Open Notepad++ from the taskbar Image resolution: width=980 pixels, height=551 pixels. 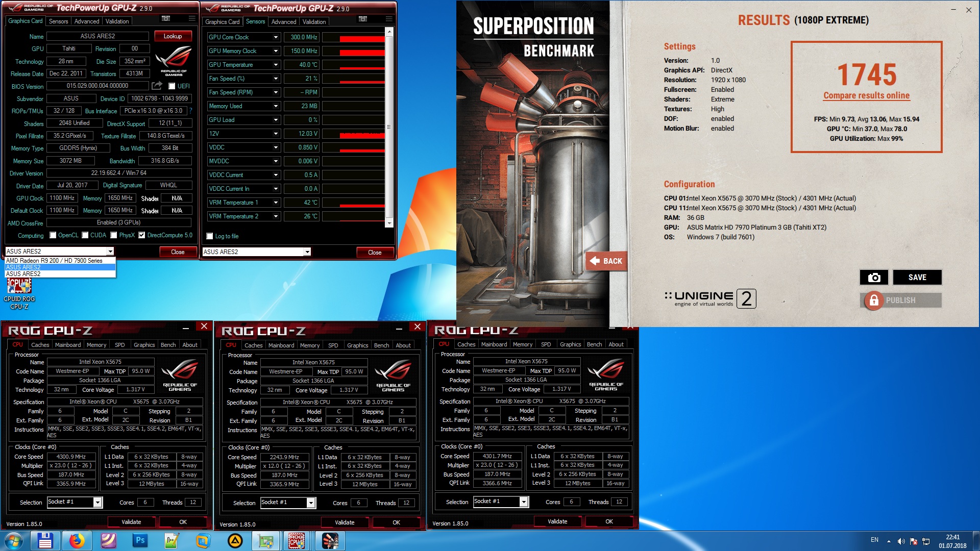pos(171,541)
